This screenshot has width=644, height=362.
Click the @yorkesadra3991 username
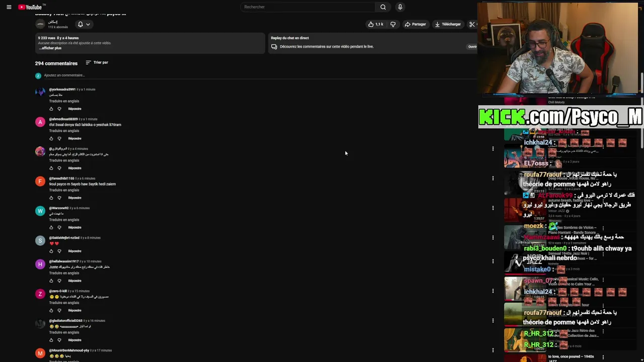coord(62,89)
